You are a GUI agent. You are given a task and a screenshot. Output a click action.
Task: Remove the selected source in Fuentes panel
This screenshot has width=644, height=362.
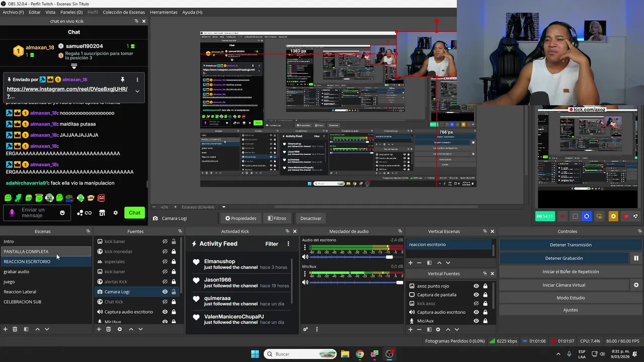(x=108, y=329)
